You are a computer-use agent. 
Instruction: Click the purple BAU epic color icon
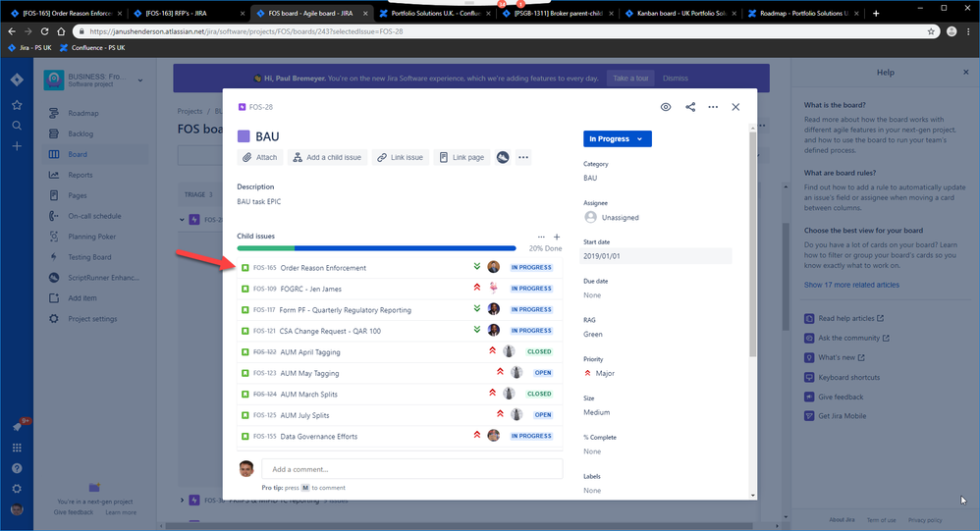244,136
